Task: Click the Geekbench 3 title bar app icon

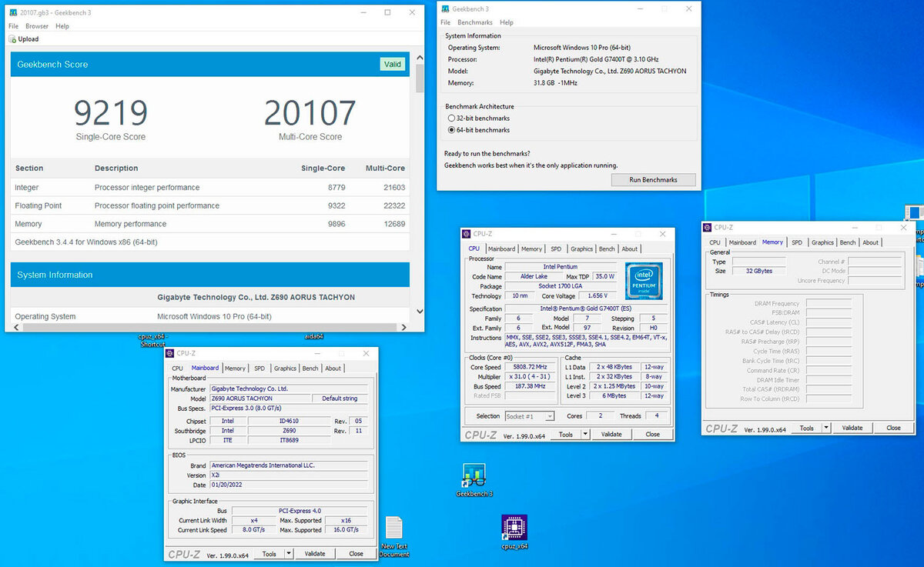Action: tap(444, 8)
